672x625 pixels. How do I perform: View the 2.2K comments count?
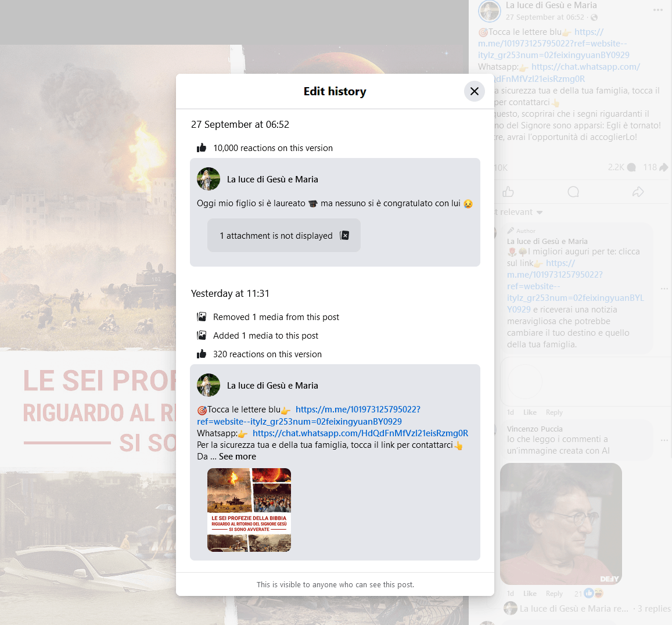(x=621, y=167)
